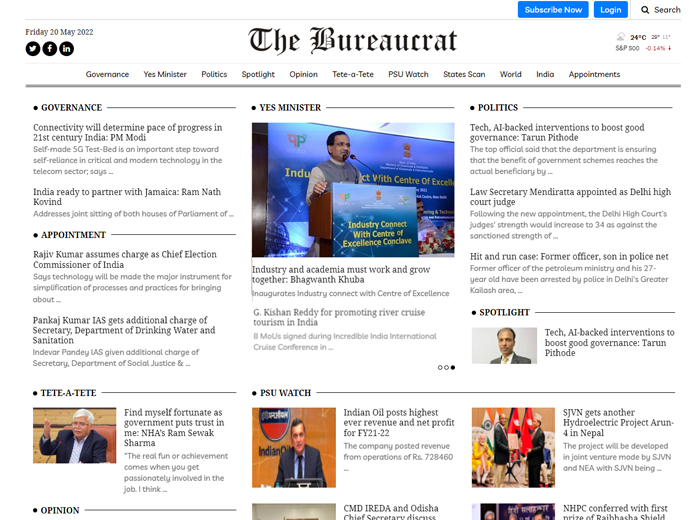Open the Opinion navigation item
The width and height of the screenshot is (700, 520).
coord(304,74)
